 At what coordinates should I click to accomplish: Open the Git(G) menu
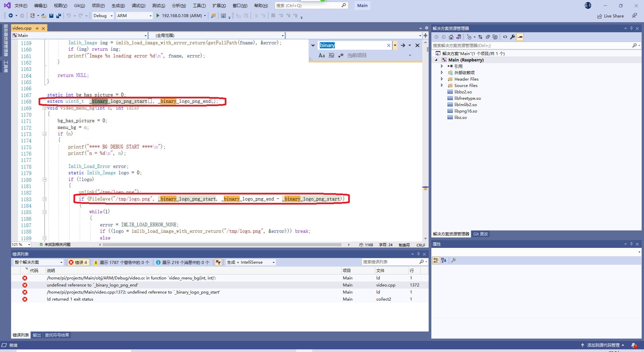pyautogui.click(x=79, y=5)
